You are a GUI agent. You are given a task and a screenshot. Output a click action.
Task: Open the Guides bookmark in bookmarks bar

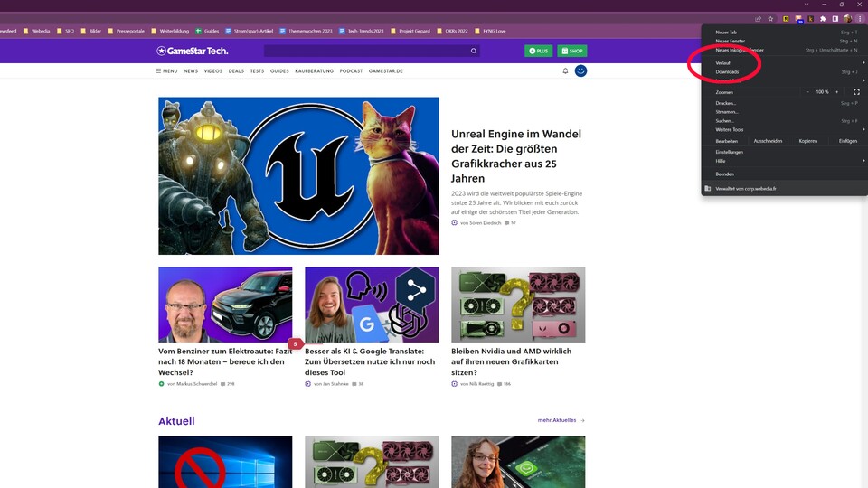pyautogui.click(x=207, y=30)
